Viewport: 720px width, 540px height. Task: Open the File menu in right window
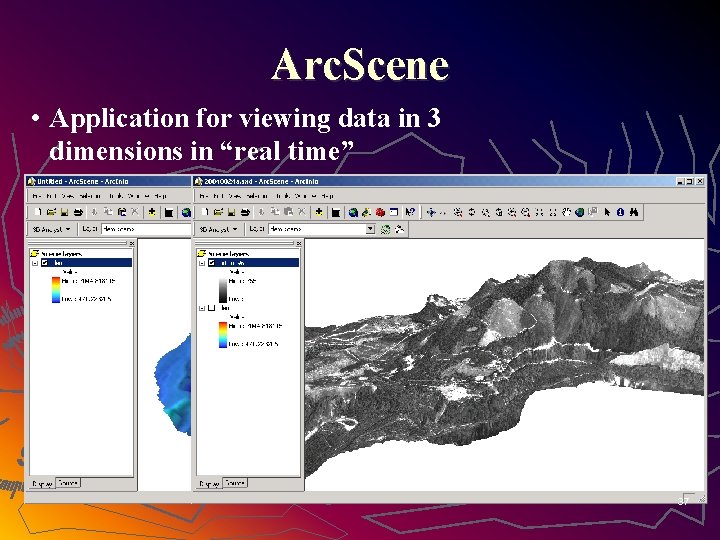(204, 196)
